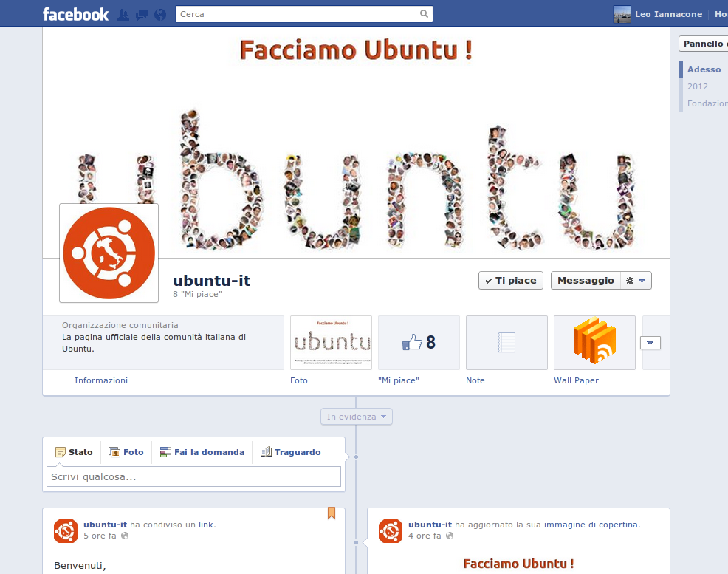The width and height of the screenshot is (728, 574).
Task: Click the ubuntu-it profile picture
Action: click(109, 253)
